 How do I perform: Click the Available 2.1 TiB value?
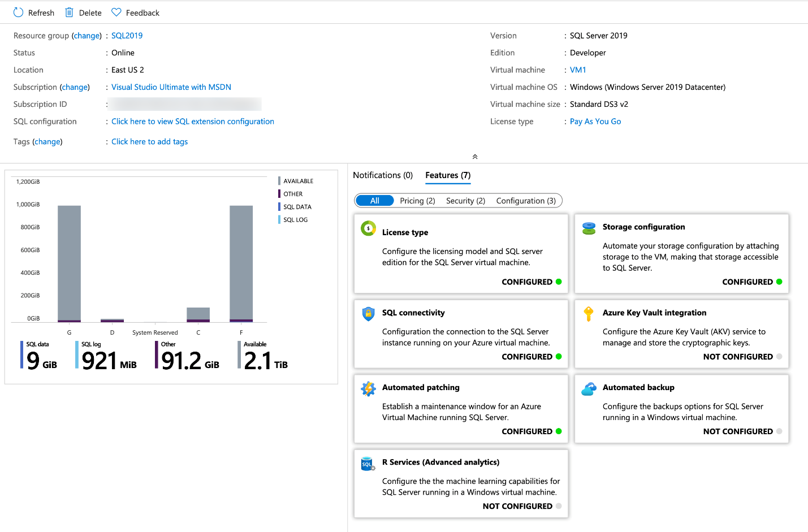tap(266, 361)
